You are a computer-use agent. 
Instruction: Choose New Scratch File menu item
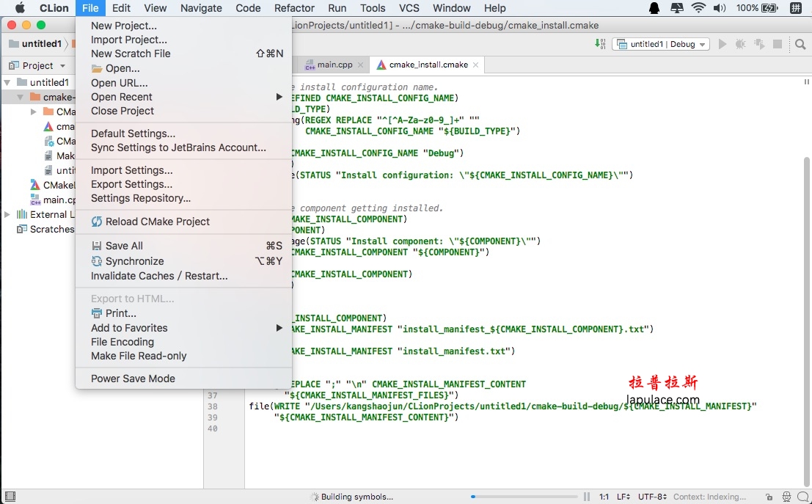tap(184, 54)
